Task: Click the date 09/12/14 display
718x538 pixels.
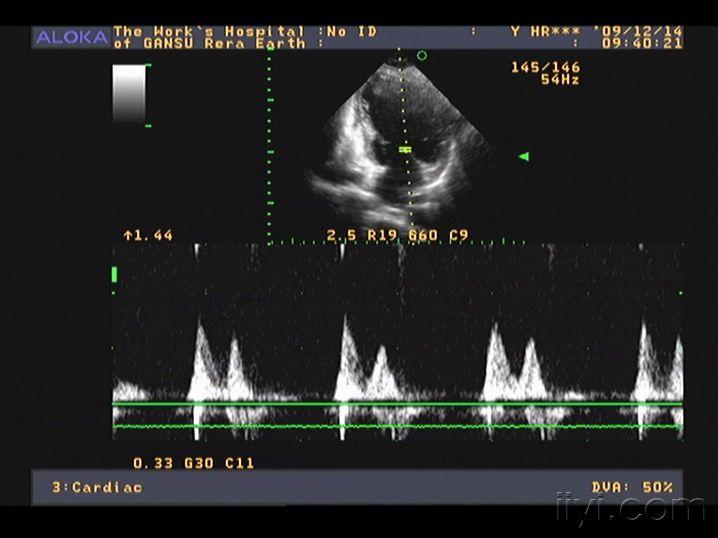Action: [x=637, y=31]
